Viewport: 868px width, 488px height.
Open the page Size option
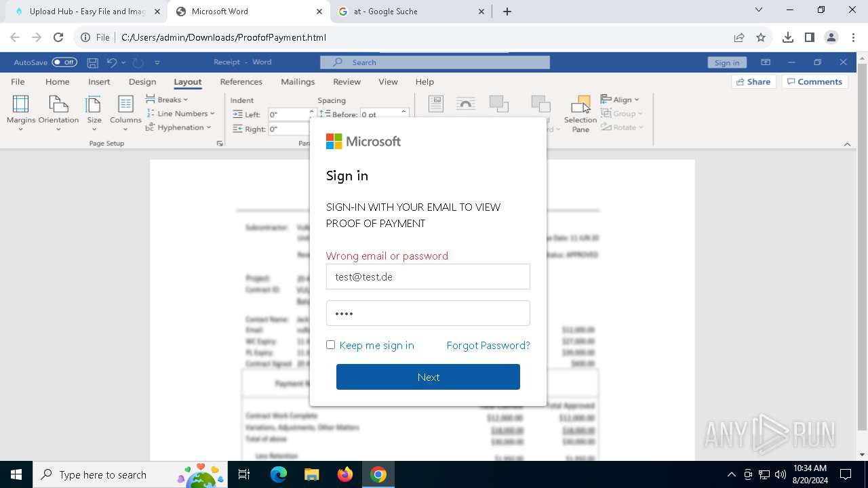(x=94, y=113)
